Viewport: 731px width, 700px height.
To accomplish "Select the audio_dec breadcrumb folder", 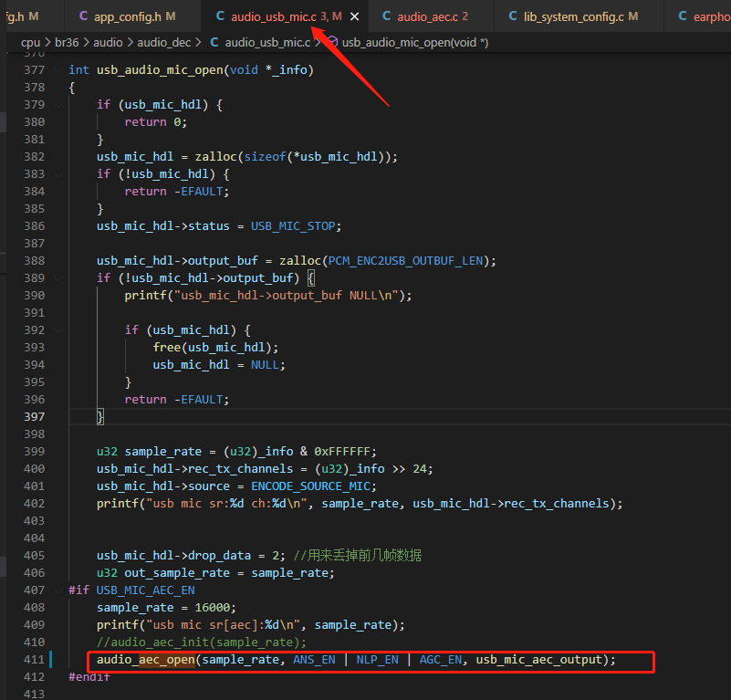I will tap(164, 43).
